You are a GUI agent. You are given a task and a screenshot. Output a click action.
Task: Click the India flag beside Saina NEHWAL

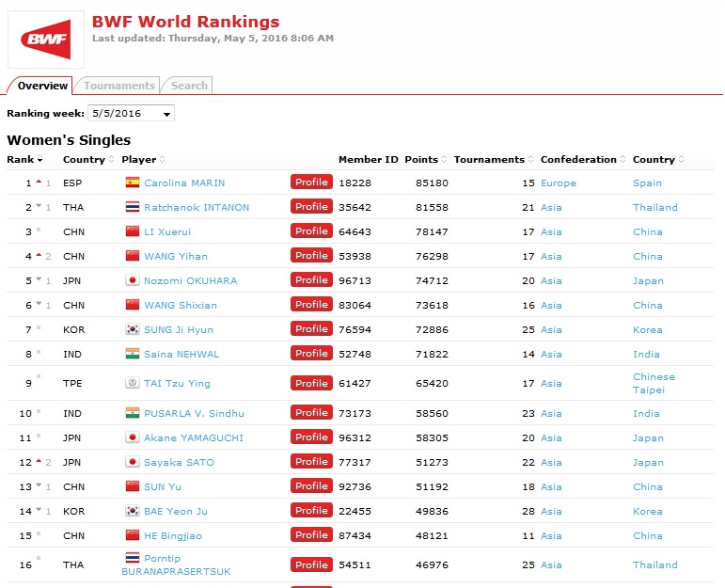133,354
